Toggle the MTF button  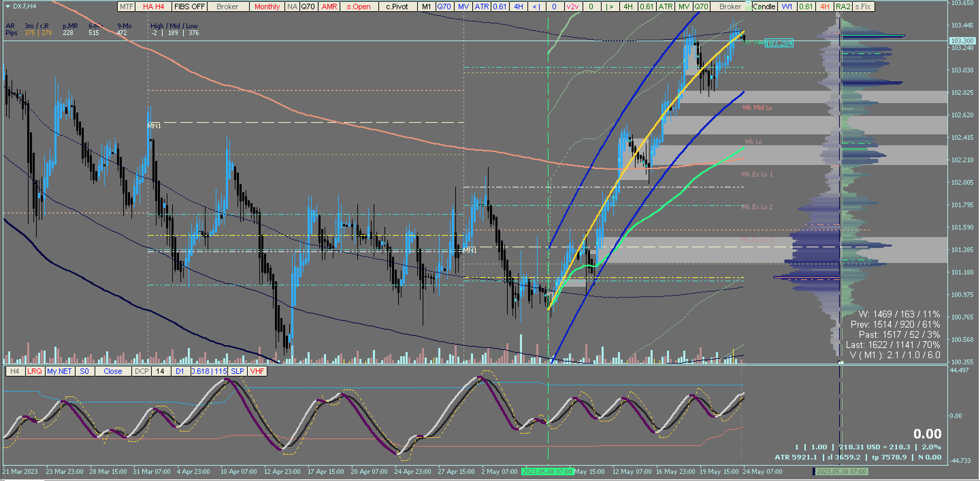[x=126, y=6]
